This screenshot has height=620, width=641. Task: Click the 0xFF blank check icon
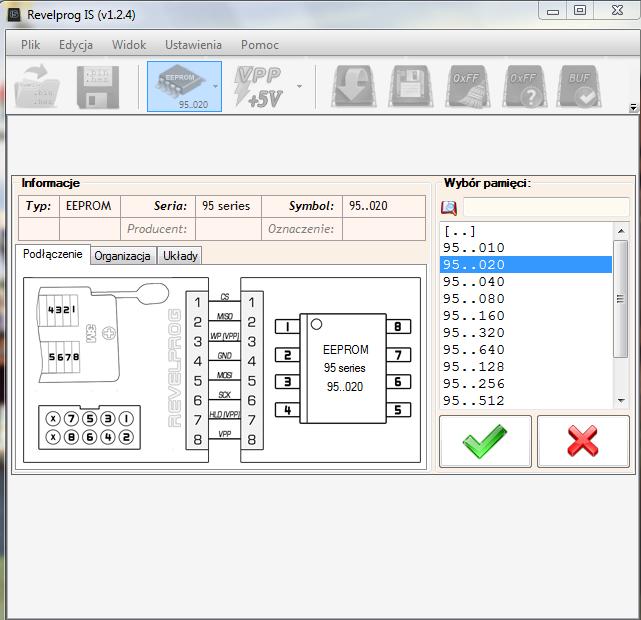[x=522, y=86]
